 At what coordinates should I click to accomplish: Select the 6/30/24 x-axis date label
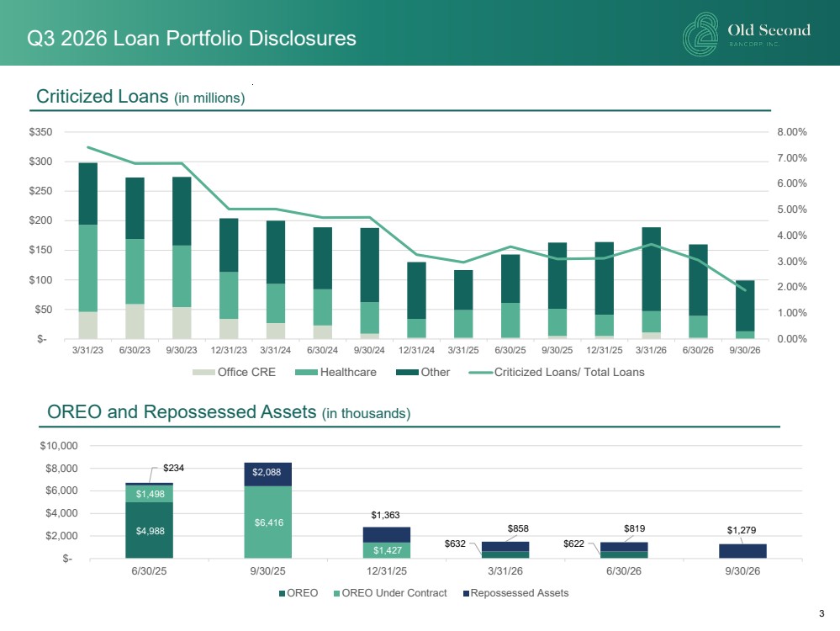click(323, 350)
